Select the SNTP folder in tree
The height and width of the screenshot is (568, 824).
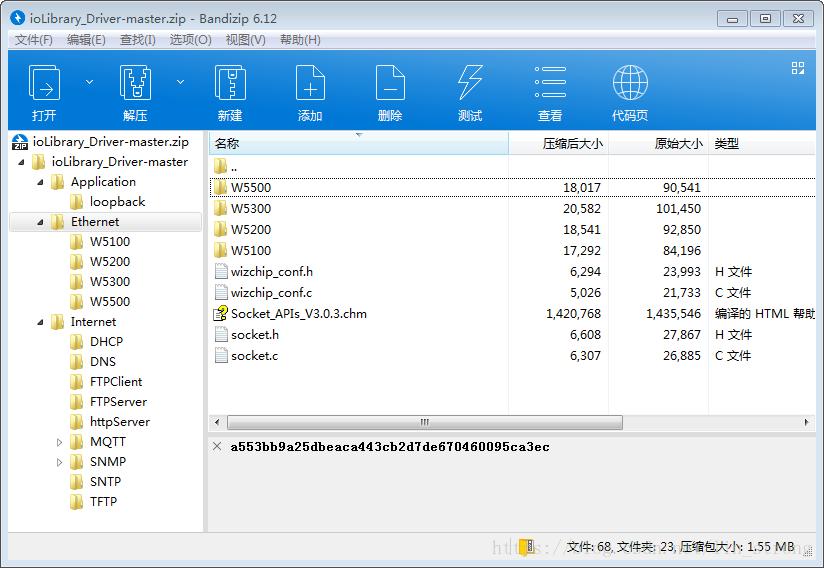pyautogui.click(x=105, y=481)
